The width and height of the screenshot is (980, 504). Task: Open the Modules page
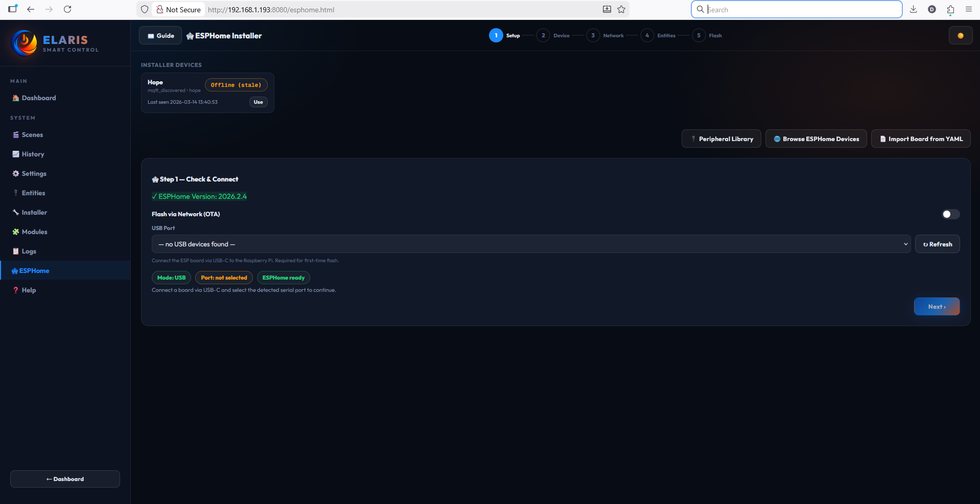tap(34, 232)
